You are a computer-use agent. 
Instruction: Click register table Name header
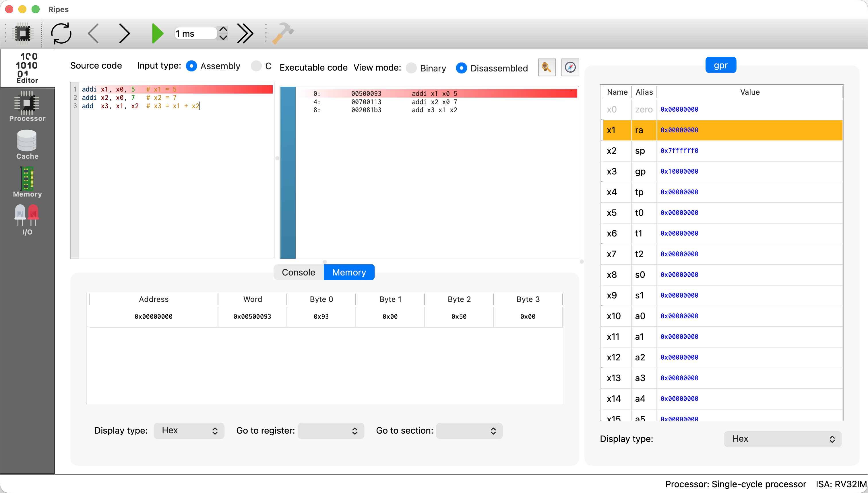coord(617,92)
